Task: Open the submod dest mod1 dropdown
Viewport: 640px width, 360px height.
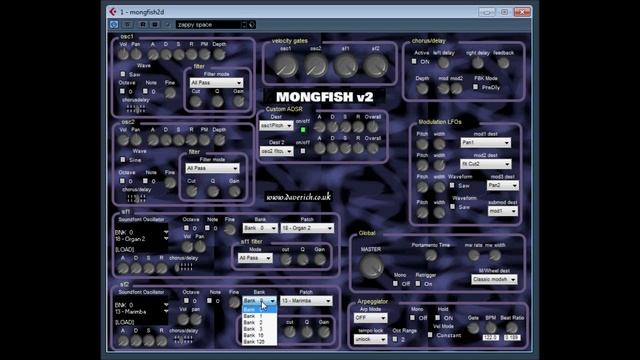Action: point(503,211)
